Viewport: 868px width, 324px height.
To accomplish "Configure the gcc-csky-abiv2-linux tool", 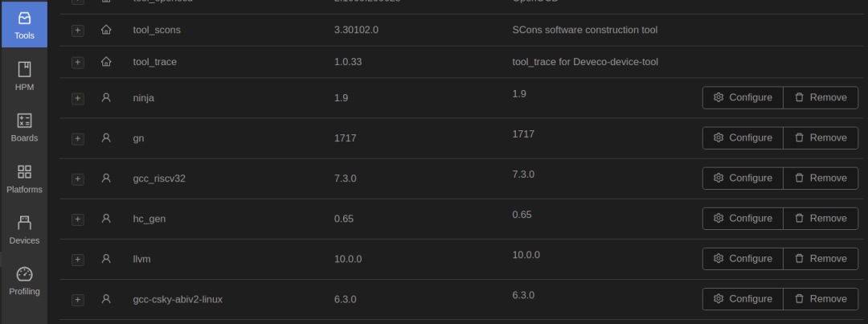I will click(743, 299).
